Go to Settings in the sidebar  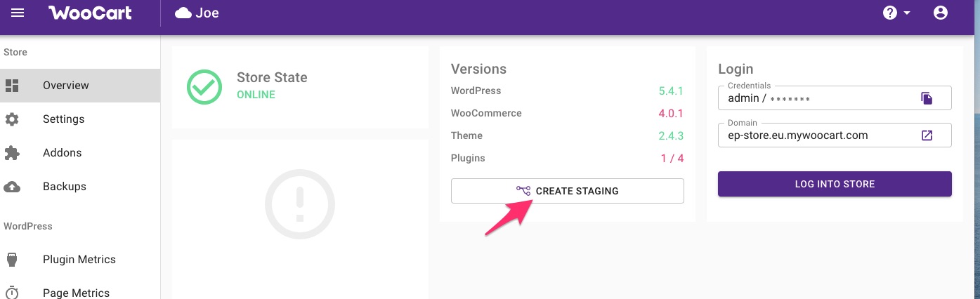point(63,119)
